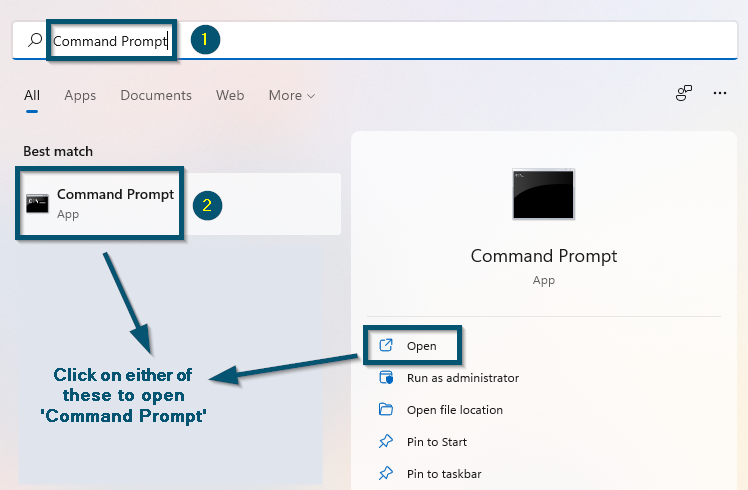Open the three-dots options menu
This screenshot has height=490, width=748.
tap(720, 93)
